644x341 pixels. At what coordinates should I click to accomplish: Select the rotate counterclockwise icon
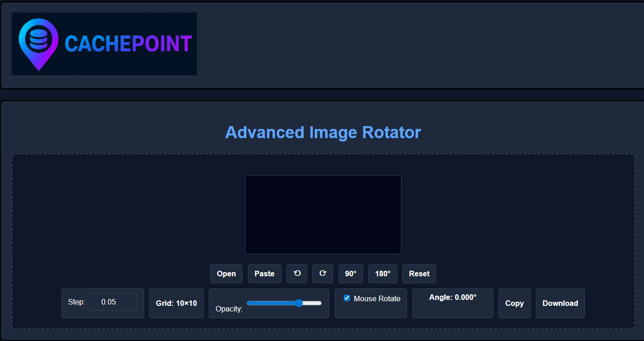tap(297, 274)
